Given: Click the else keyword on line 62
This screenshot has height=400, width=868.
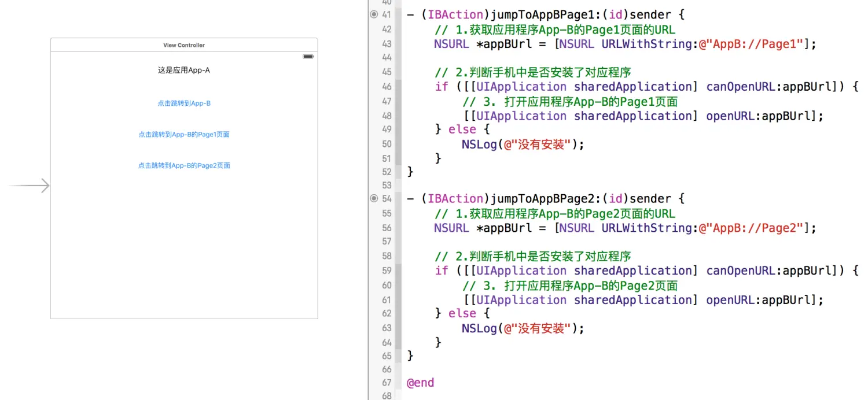Looking at the screenshot, I should (462, 313).
